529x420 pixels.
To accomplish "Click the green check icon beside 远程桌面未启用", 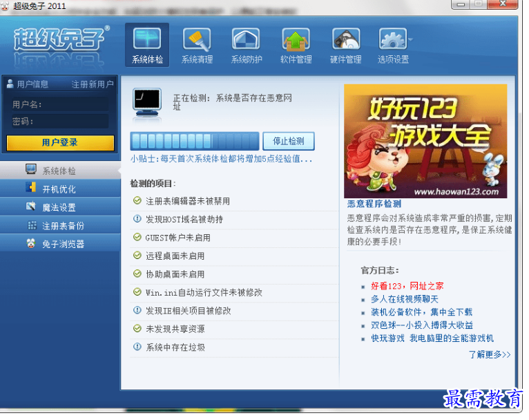I will click(137, 256).
